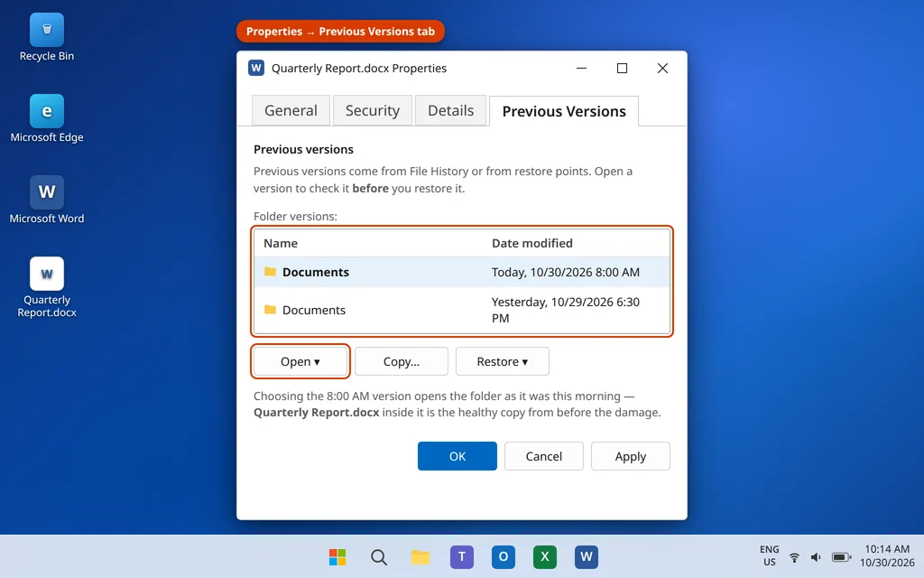Image resolution: width=924 pixels, height=578 pixels.
Task: Click the volume speaker tray icon
Action: point(816,556)
